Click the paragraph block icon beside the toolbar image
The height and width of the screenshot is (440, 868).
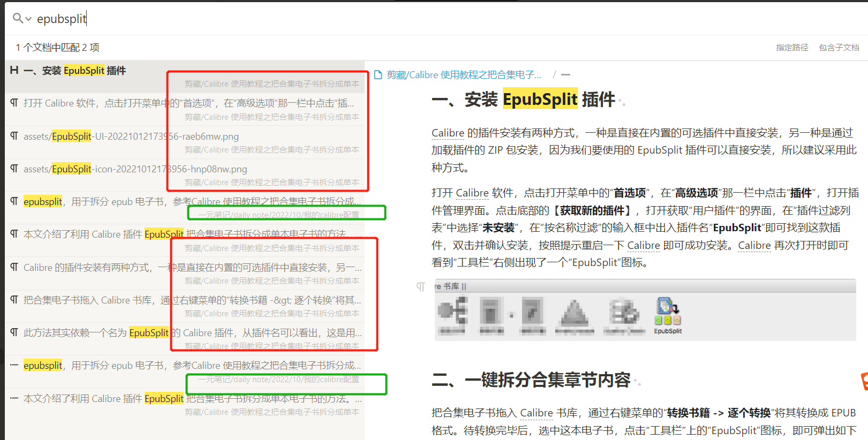pyautogui.click(x=421, y=286)
